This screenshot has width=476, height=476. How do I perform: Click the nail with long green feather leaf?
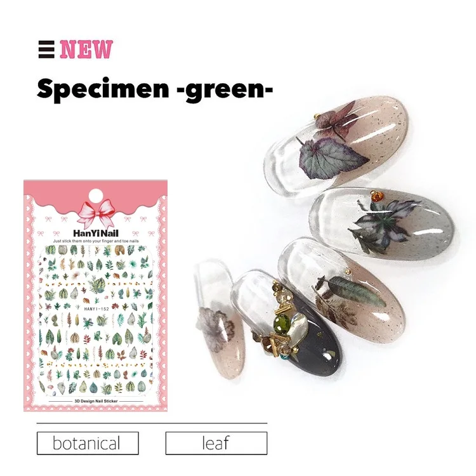pyautogui.click(x=341, y=293)
